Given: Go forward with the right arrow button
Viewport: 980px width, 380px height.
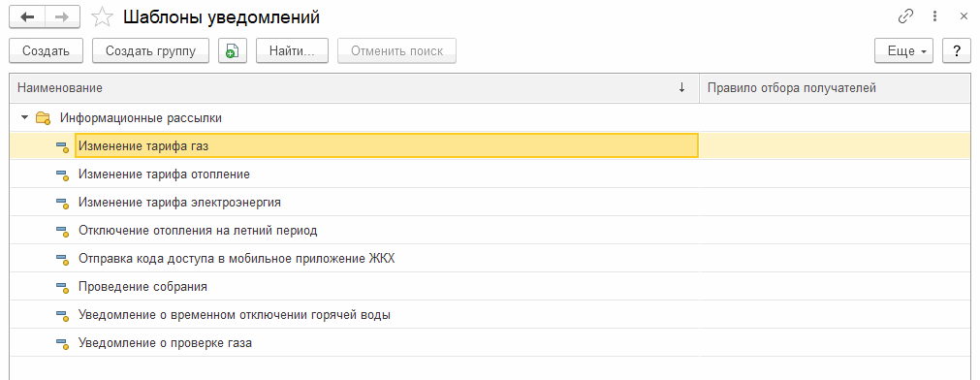Looking at the screenshot, I should point(62,17).
